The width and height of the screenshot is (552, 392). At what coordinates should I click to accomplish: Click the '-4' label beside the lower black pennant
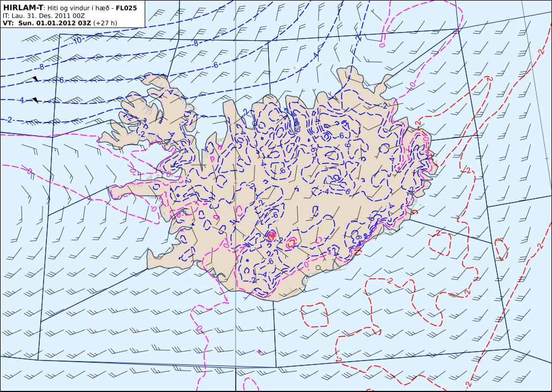coord(21,100)
